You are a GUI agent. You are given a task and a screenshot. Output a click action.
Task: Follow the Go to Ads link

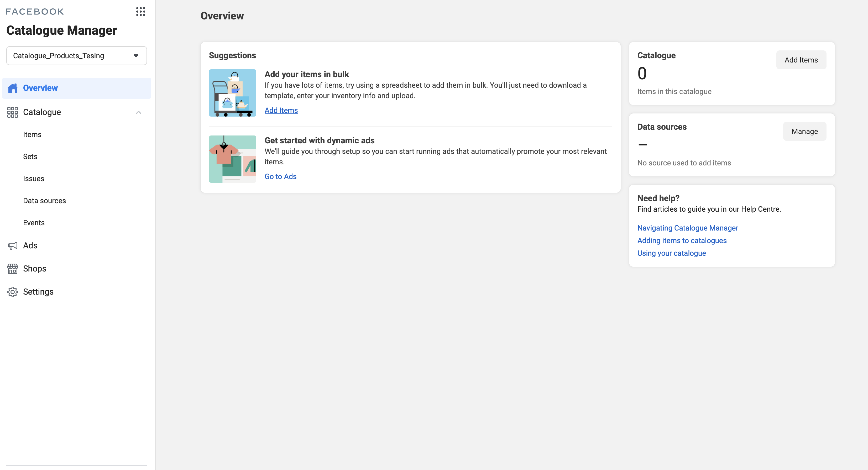coord(280,176)
